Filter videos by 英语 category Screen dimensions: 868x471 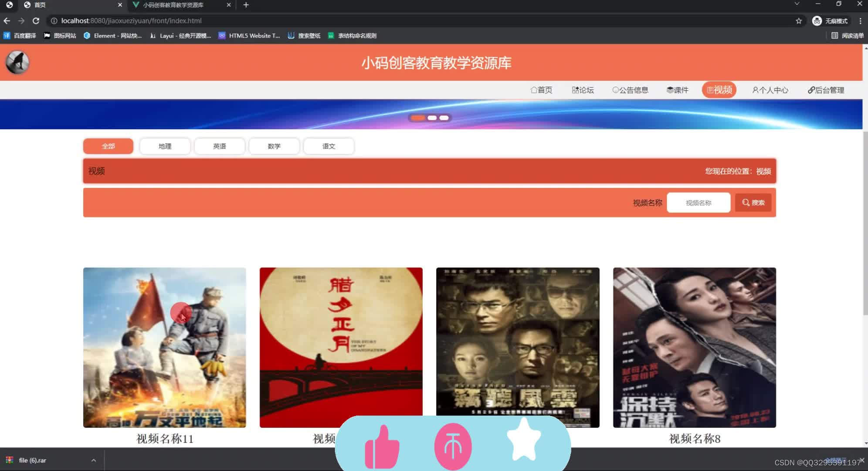coord(220,146)
